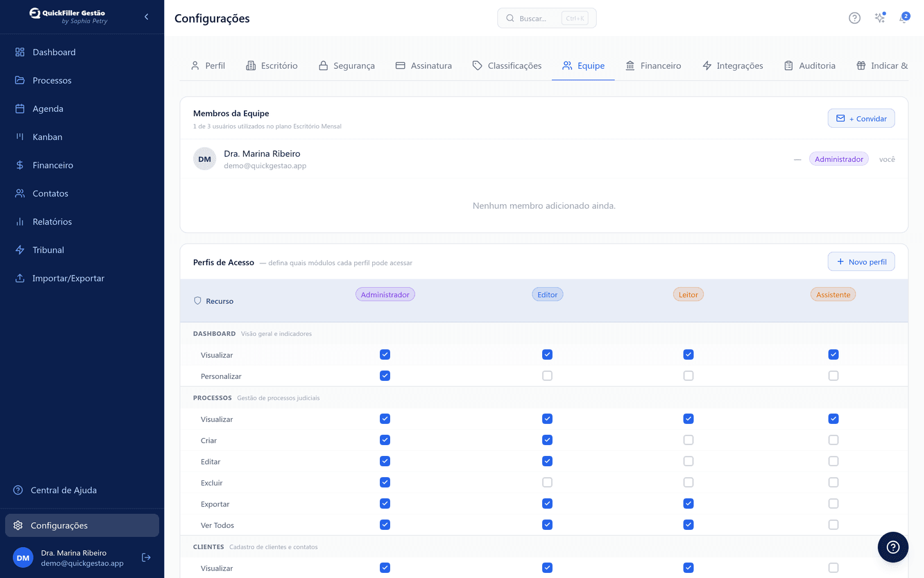The width and height of the screenshot is (924, 578).
Task: Go to Processos in the sidebar
Action: [x=82, y=80]
